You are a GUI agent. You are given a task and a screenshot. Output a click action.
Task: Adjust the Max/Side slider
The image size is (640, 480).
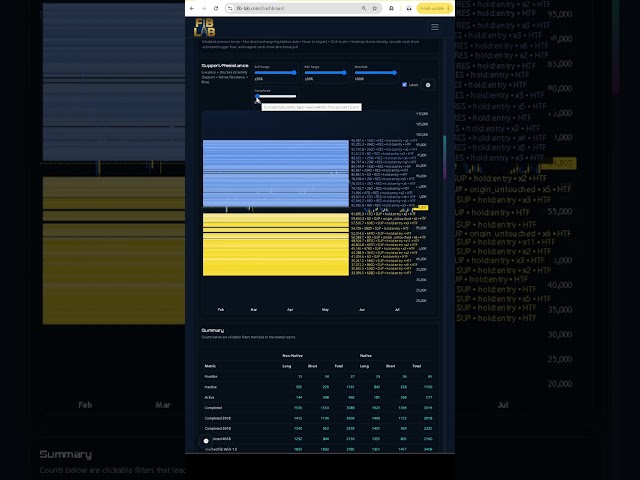(376, 73)
